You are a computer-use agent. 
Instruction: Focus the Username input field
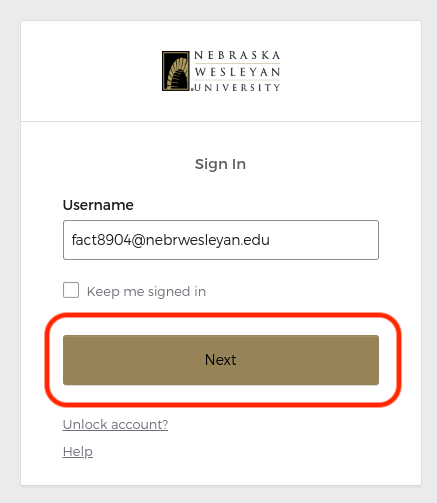click(221, 240)
